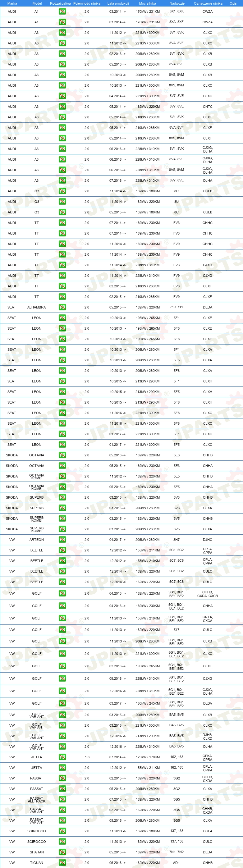Screen dimensions: 243x868
Task: Click body code 710, 711
Action: point(176,307)
